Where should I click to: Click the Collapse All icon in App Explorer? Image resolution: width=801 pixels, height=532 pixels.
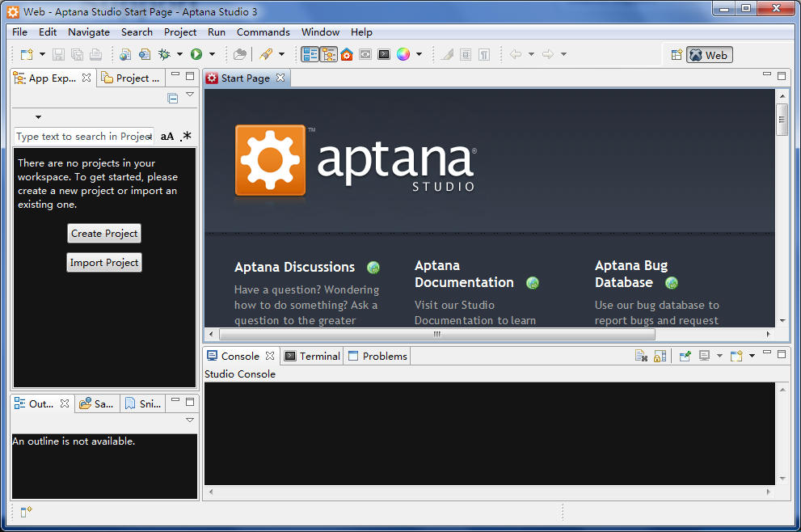(173, 98)
